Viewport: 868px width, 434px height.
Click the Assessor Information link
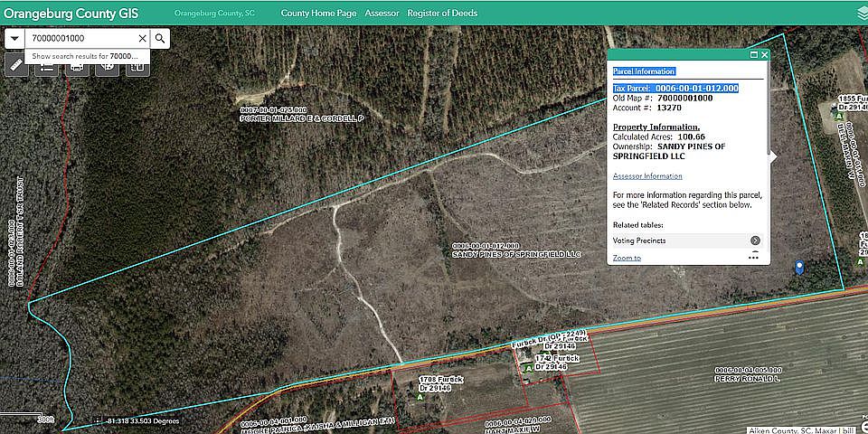(647, 176)
